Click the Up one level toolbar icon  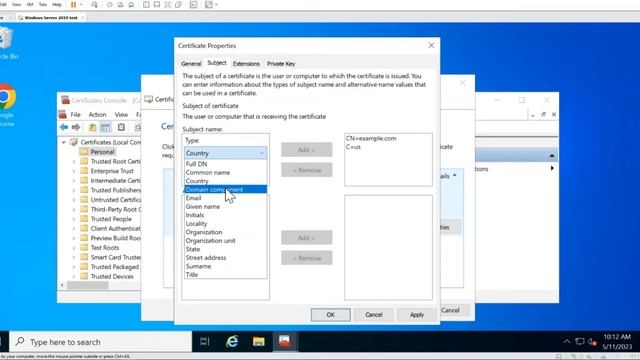click(x=93, y=127)
